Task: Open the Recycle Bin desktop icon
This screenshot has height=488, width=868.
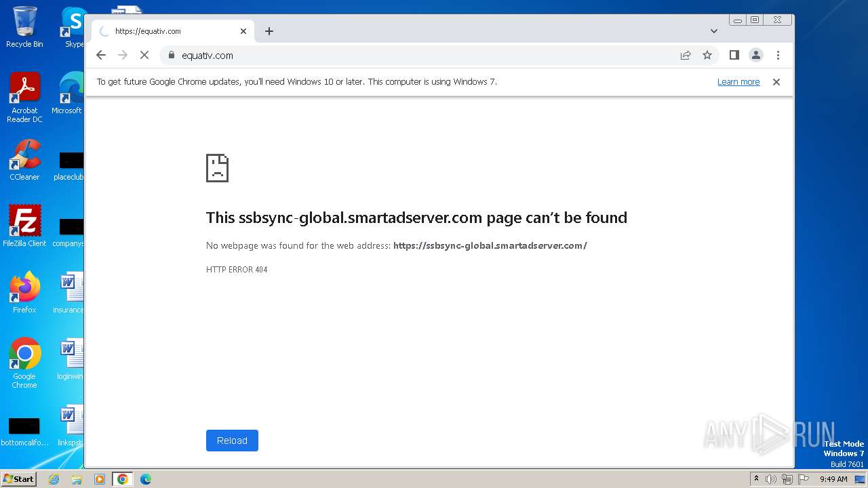Action: (24, 27)
